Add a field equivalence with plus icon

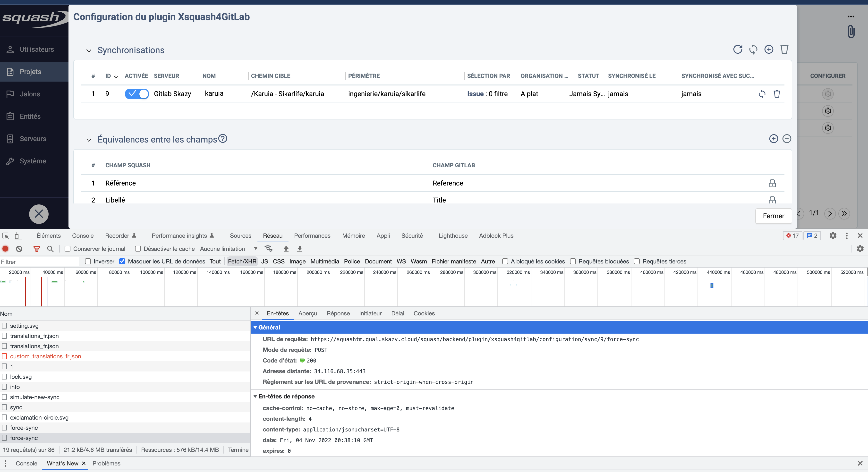click(x=773, y=139)
